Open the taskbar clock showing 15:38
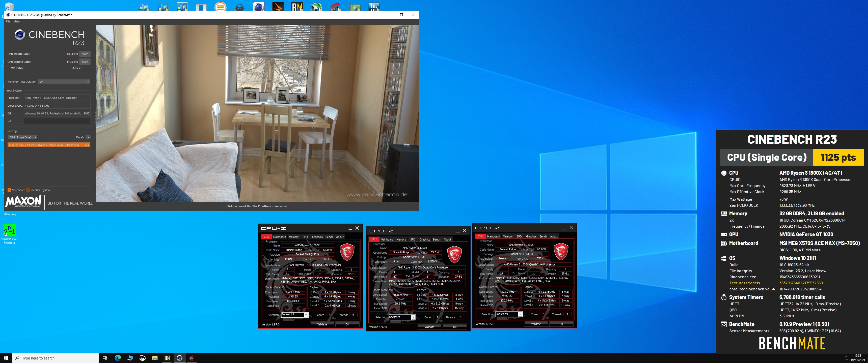 pos(858,358)
